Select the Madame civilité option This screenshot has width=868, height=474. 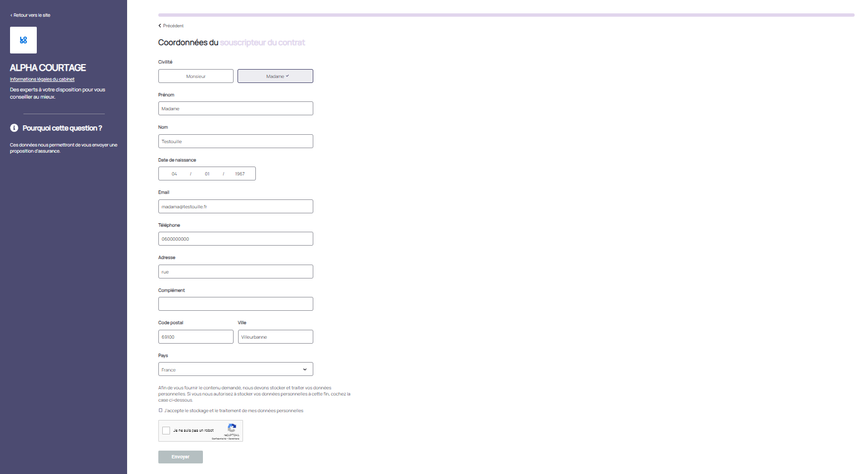click(275, 76)
